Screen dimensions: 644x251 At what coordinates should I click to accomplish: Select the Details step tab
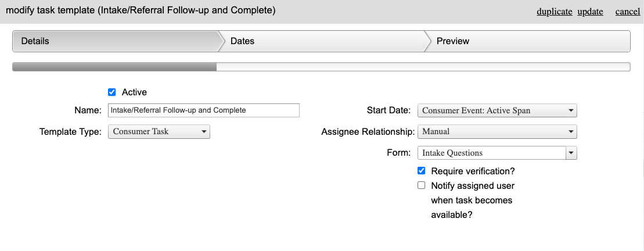click(x=114, y=41)
